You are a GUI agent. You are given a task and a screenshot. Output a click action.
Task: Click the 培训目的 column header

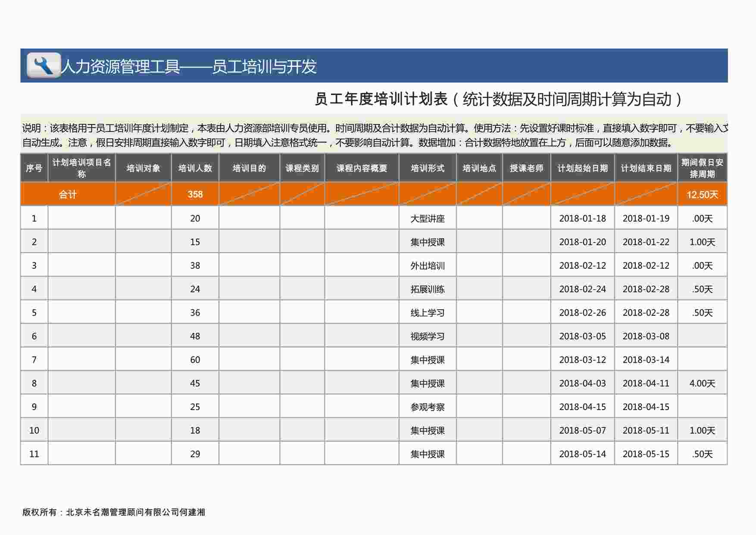click(x=249, y=168)
